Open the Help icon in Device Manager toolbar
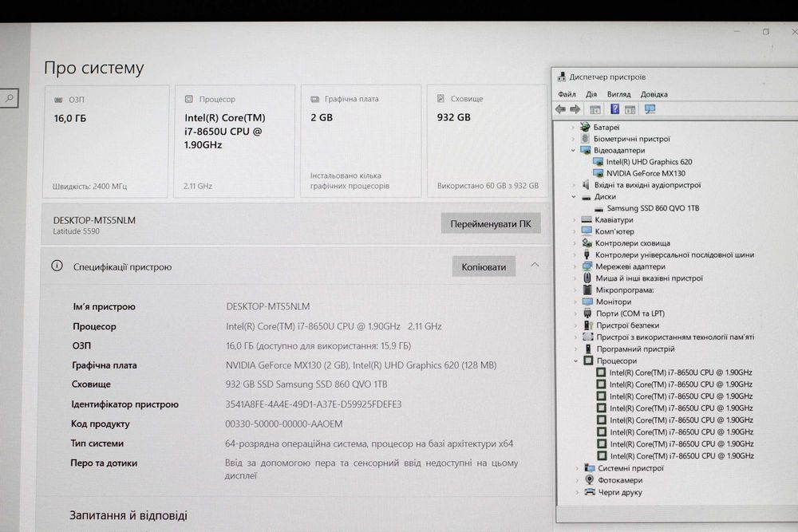This screenshot has width=798, height=532. click(614, 108)
